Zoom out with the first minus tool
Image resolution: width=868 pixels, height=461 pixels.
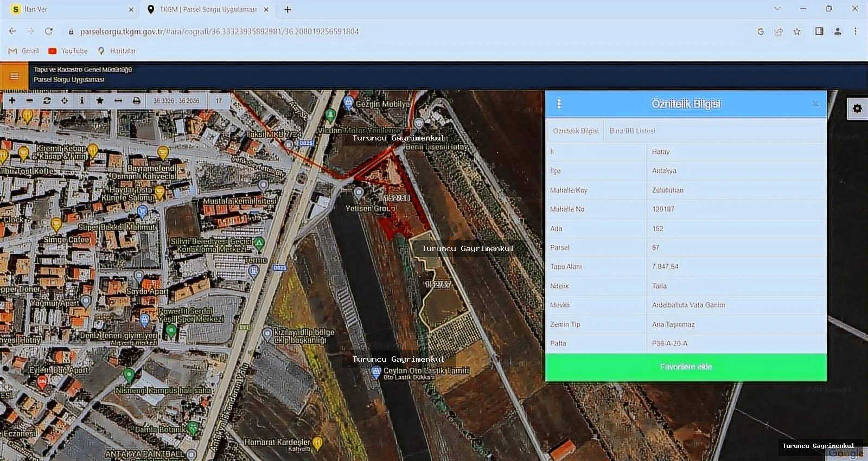click(29, 101)
